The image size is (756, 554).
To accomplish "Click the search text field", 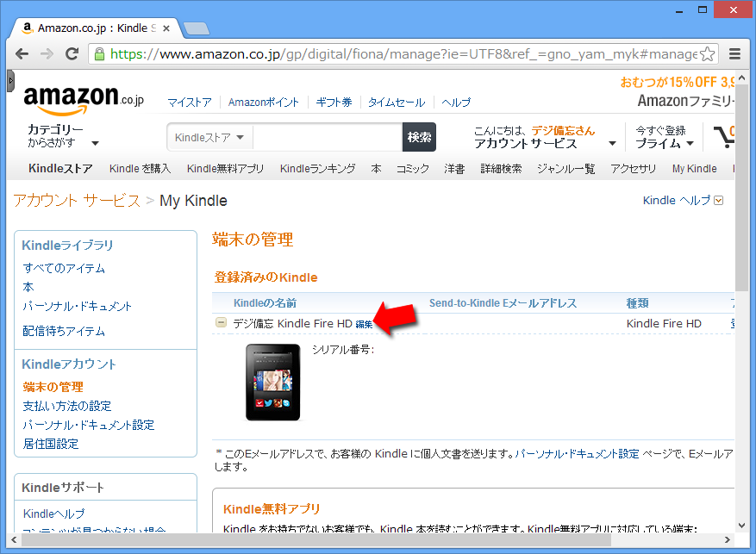I will tap(328, 137).
